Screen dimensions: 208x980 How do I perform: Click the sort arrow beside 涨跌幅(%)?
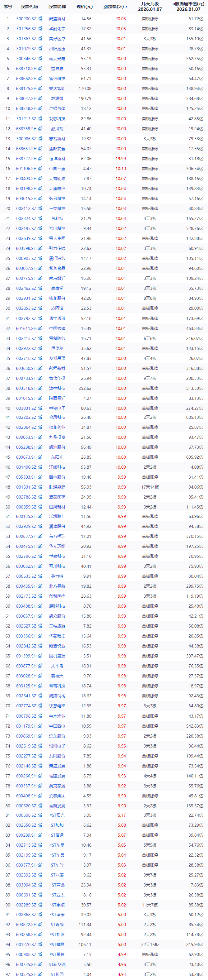pos(127,7)
